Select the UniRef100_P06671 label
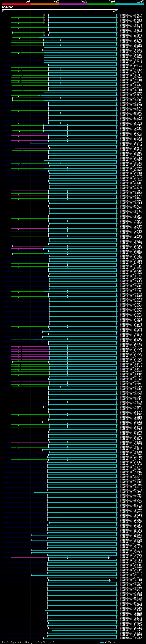Screen dimensions: 146x644 point(131,334)
